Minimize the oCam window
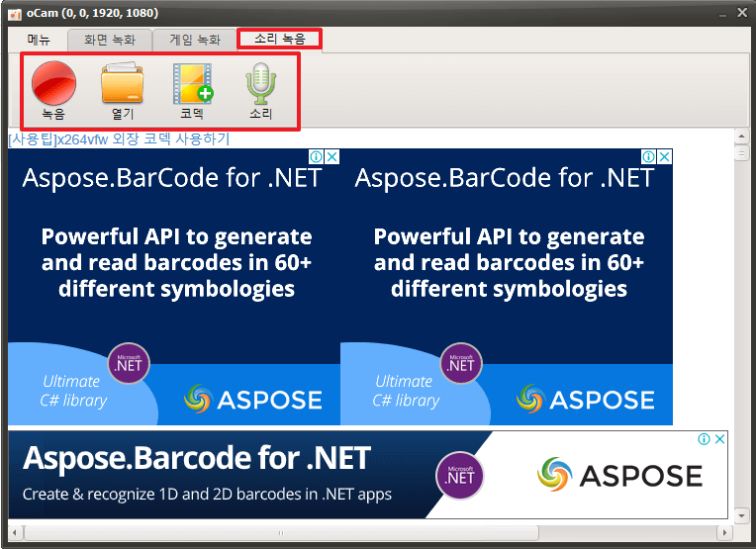The width and height of the screenshot is (756, 549). [722, 14]
